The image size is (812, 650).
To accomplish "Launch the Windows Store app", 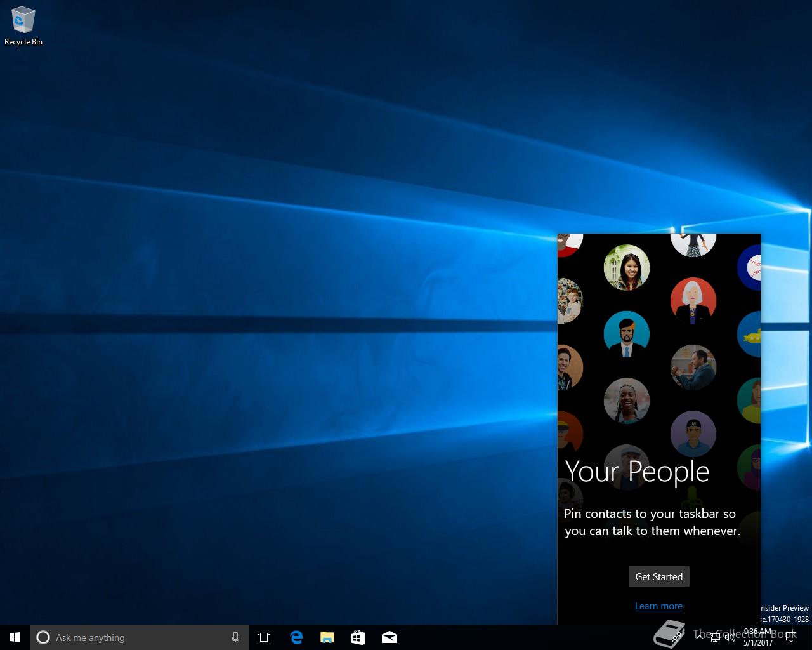I will (x=358, y=637).
